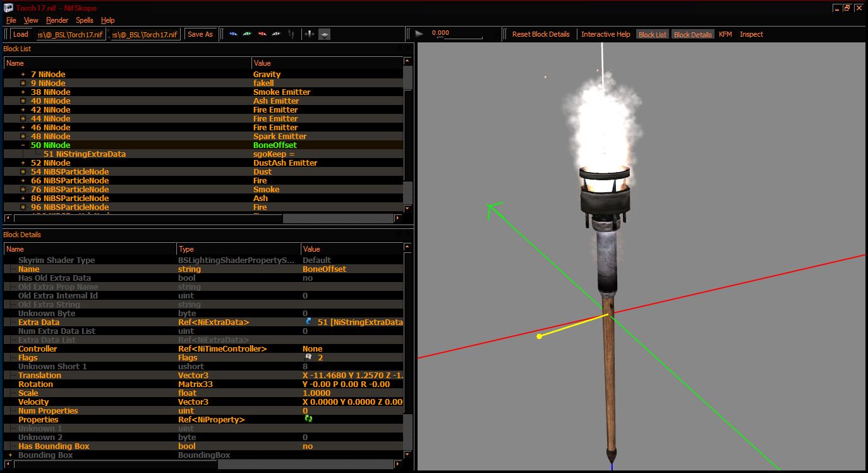Click the Controller value None

coord(313,348)
